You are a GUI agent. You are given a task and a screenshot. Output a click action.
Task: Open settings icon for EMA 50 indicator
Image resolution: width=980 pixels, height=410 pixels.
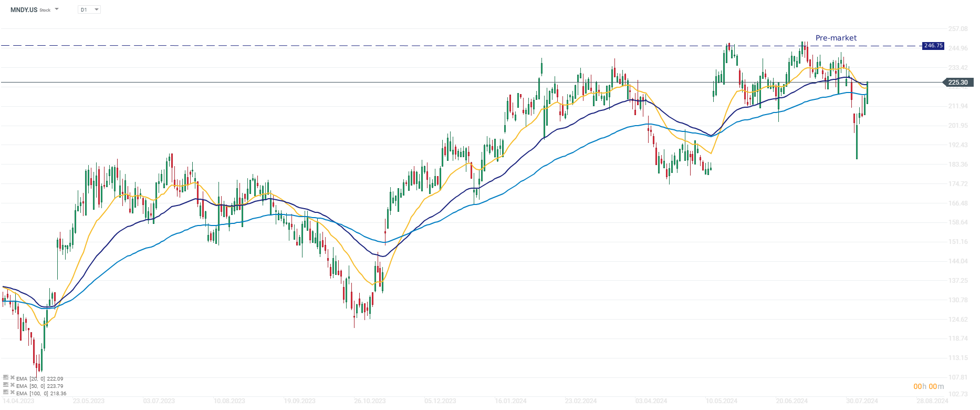[6, 385]
